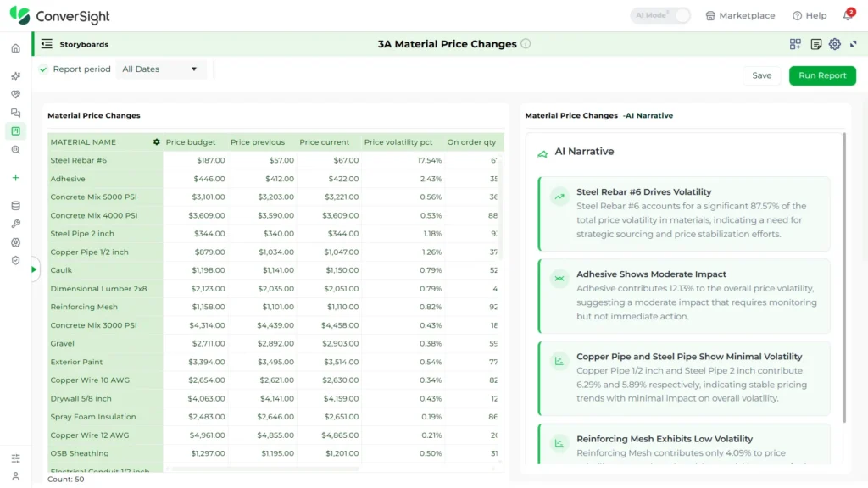Open the notifications bell icon

coord(848,15)
